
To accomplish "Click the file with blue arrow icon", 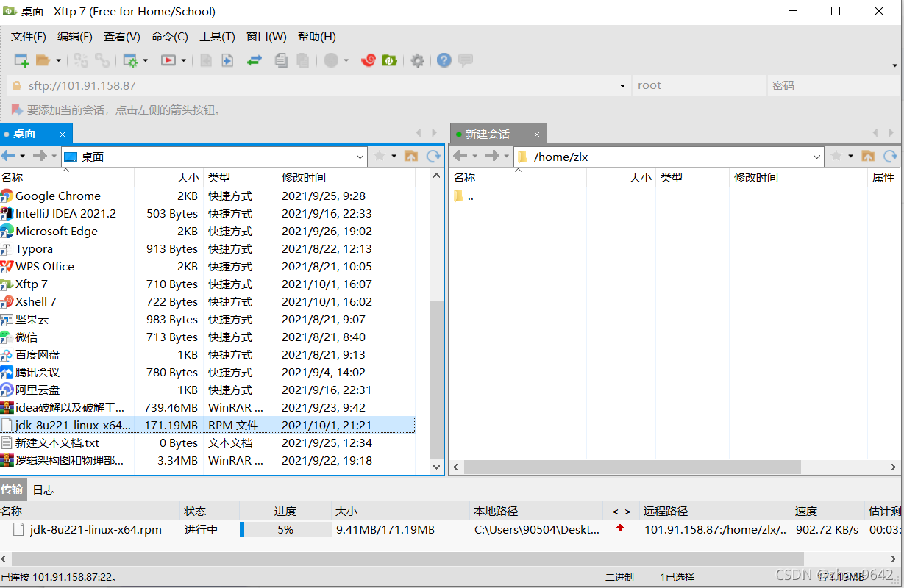I will tap(227, 60).
